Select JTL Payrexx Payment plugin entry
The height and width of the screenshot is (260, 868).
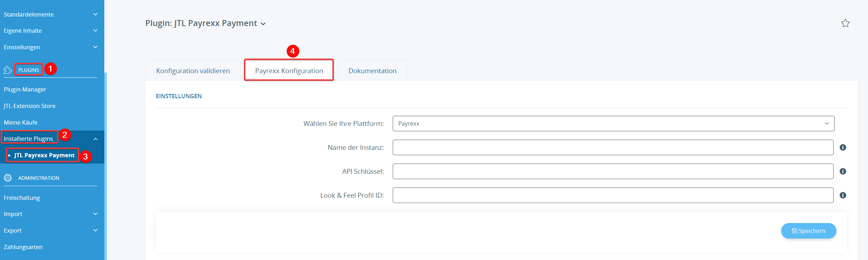[44, 155]
